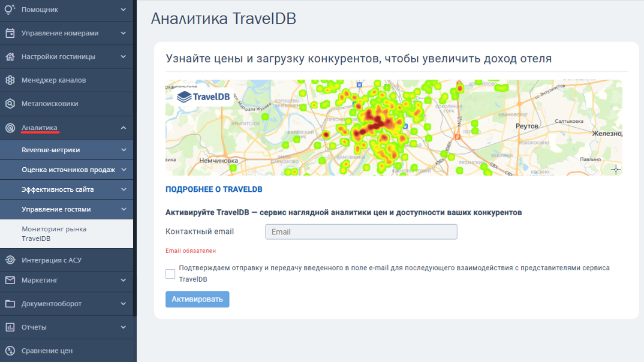The width and height of the screenshot is (644, 362).
Task: Expand Оценка источников продаж chevron
Action: [x=124, y=170]
